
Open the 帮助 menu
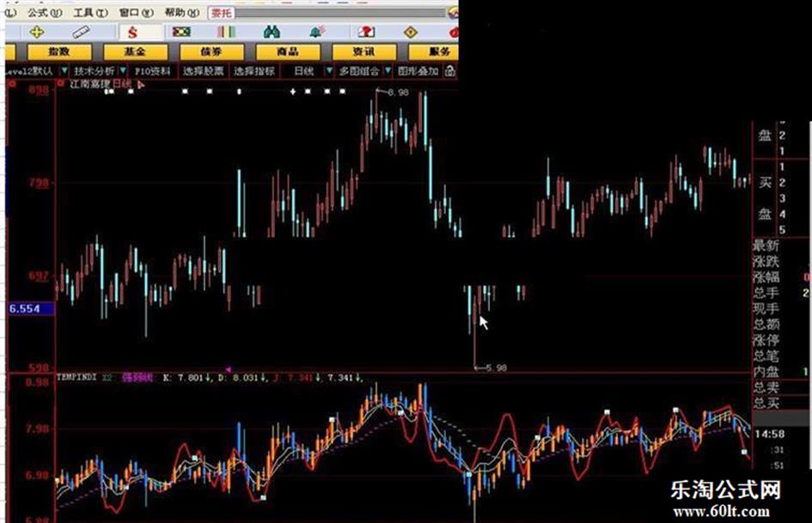[181, 12]
